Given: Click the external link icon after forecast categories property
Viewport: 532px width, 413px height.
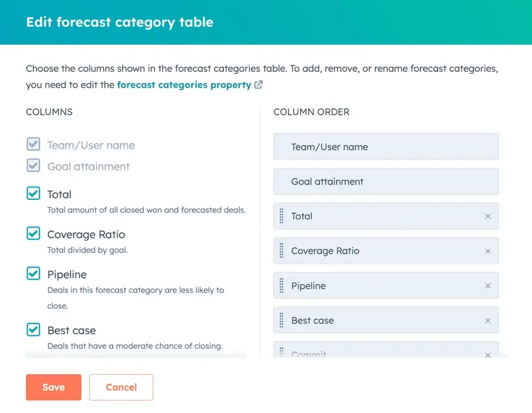Looking at the screenshot, I should pos(259,85).
